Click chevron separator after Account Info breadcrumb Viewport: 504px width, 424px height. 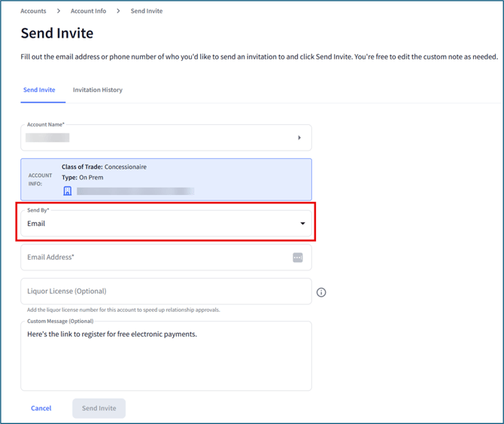(118, 11)
